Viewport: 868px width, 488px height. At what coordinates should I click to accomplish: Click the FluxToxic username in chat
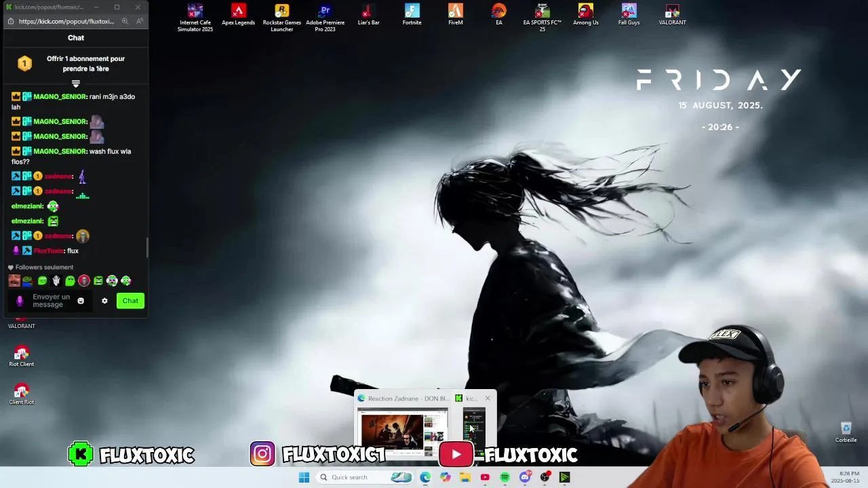pos(48,251)
